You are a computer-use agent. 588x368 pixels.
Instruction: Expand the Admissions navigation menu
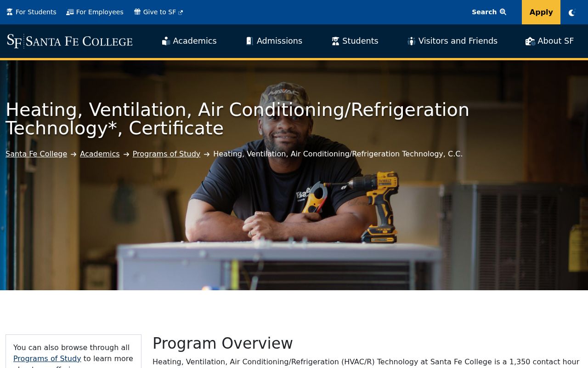click(279, 41)
